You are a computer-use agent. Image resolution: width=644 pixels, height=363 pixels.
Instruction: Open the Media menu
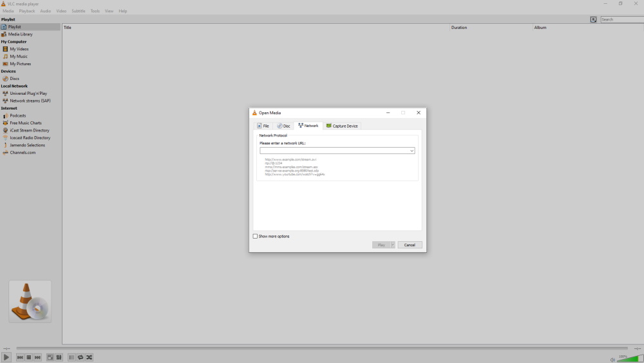[x=8, y=11]
